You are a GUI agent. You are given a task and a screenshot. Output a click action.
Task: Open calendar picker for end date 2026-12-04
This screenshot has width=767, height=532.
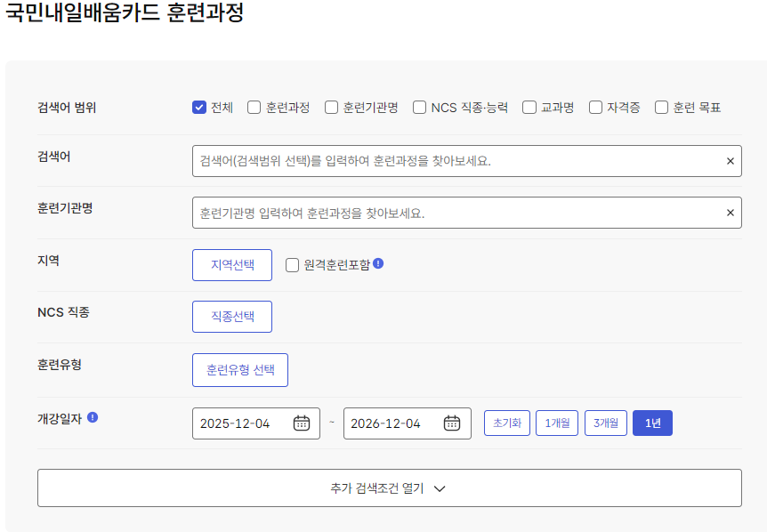click(x=452, y=423)
